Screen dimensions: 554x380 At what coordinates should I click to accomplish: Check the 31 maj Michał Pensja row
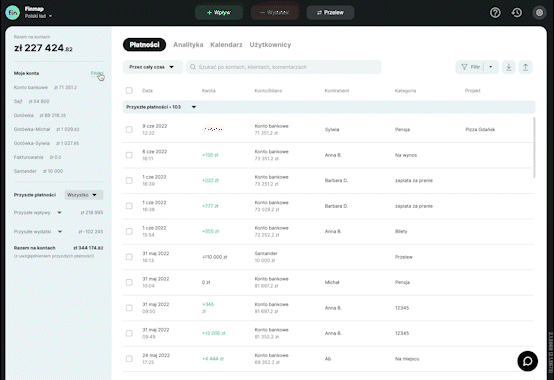pyautogui.click(x=129, y=282)
